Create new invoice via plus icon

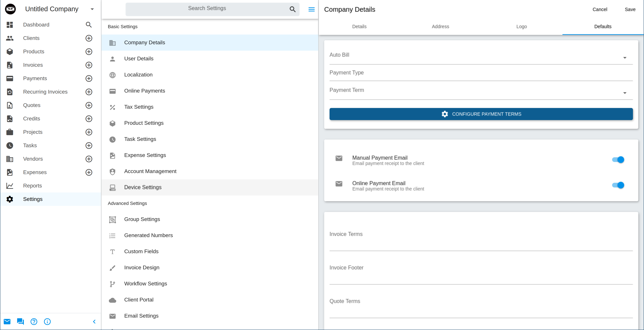89,65
